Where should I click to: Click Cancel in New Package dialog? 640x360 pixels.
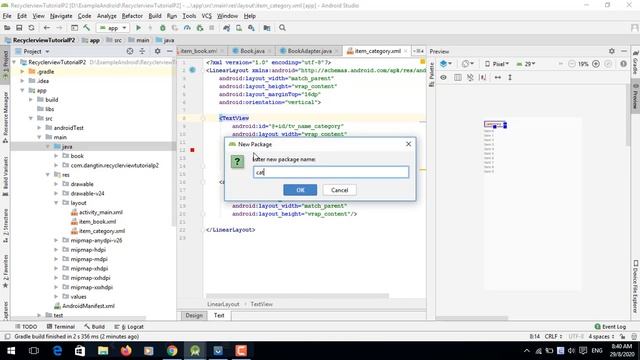pos(340,190)
